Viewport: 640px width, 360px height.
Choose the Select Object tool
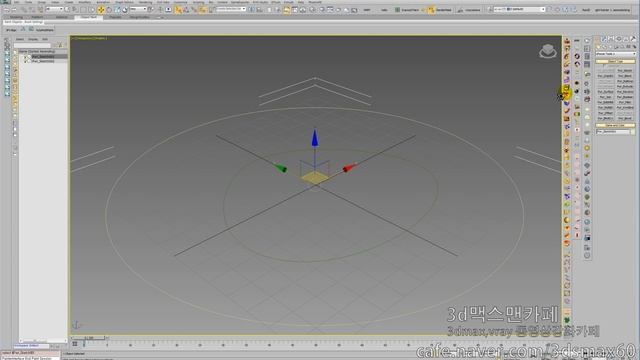tap(67, 9)
